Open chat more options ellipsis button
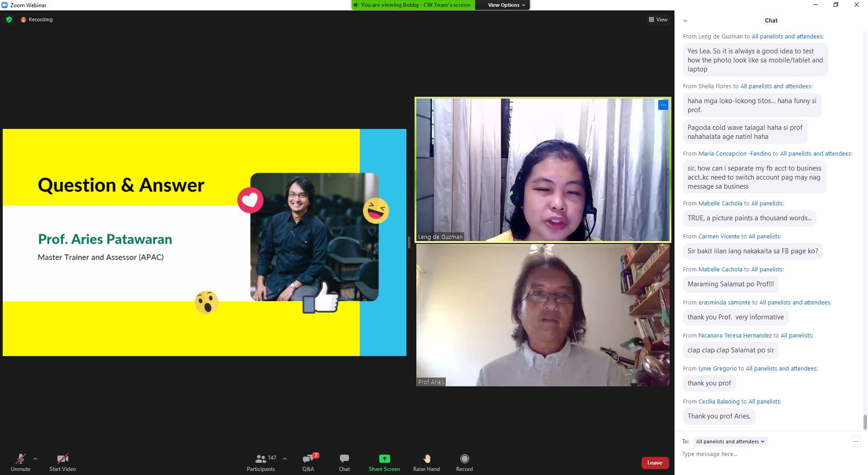This screenshot has height=475, width=868. click(x=855, y=442)
